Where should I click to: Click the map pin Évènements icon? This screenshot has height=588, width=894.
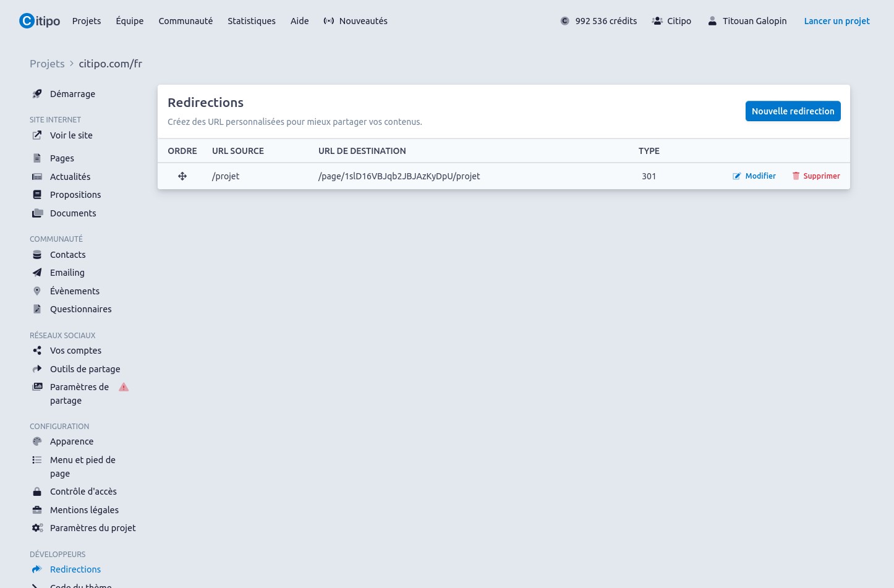pyautogui.click(x=37, y=291)
